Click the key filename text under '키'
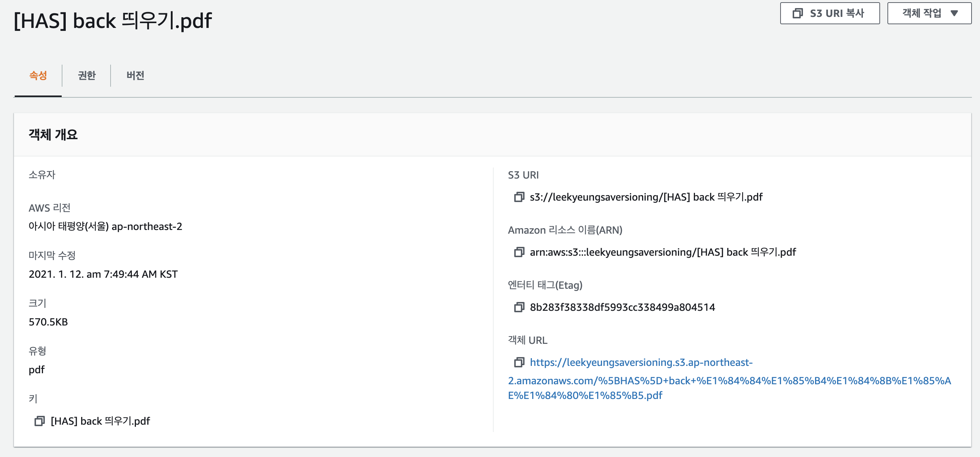Screen dimensions: 980x457 pos(100,421)
